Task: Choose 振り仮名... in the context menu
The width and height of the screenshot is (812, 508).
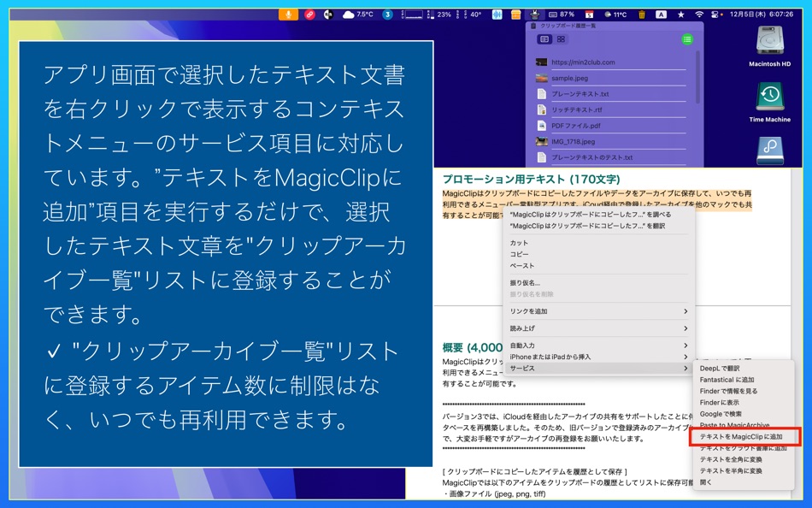Action: pos(598,283)
